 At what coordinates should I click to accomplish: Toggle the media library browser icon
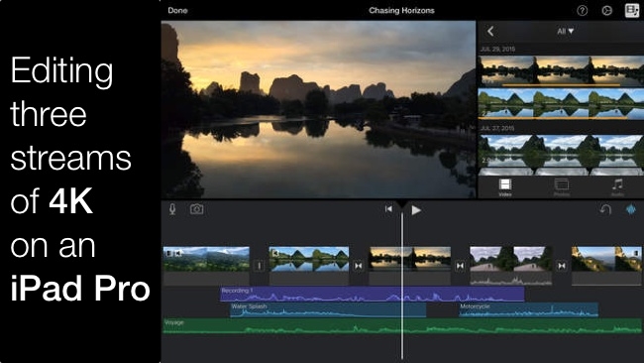coord(632,10)
